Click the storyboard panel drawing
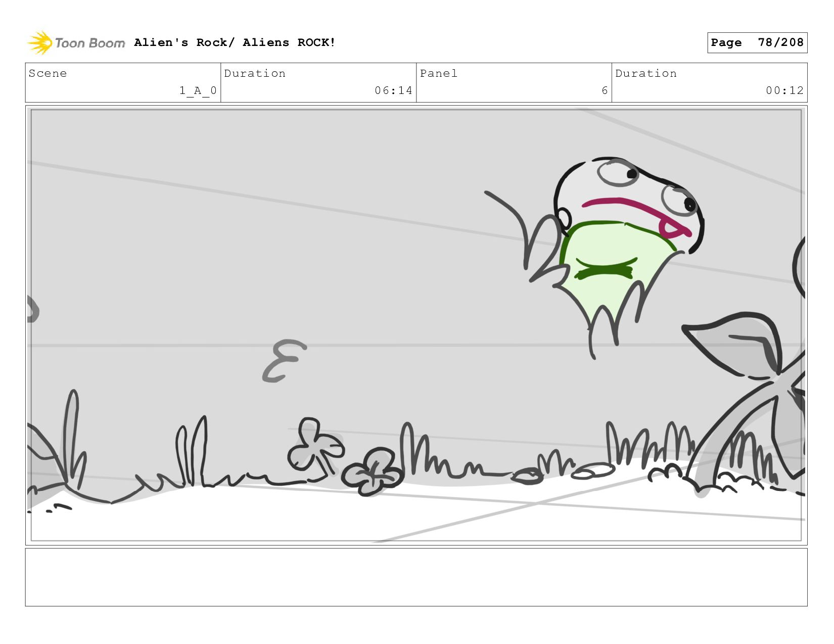Viewport: 834px width, 644px height. pyautogui.click(x=416, y=325)
